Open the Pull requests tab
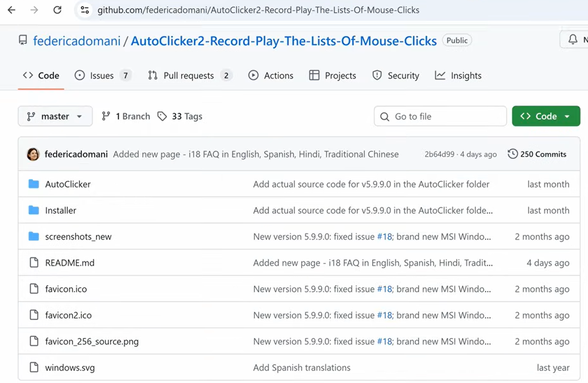The height and width of the screenshot is (383, 588). click(189, 76)
